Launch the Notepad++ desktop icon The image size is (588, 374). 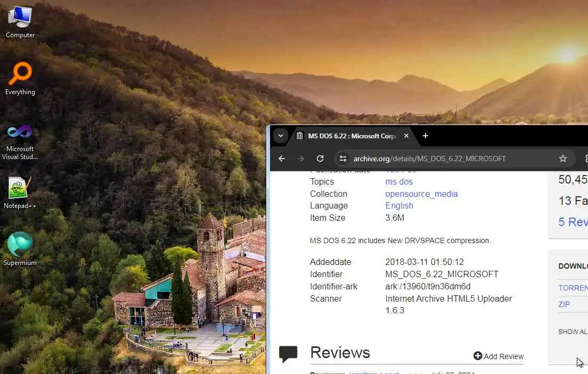point(20,193)
